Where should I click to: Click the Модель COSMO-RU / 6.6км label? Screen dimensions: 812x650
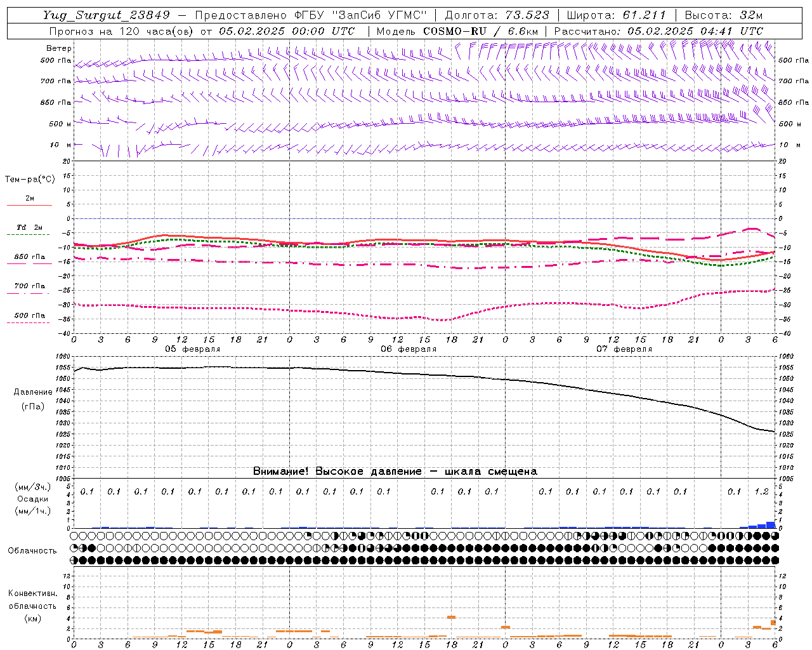pyautogui.click(x=457, y=31)
